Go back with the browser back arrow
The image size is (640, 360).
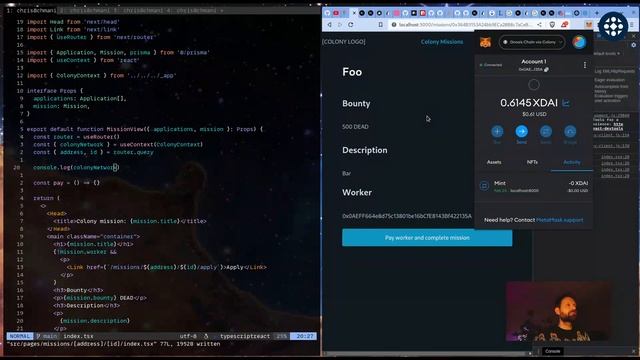pyautogui.click(x=329, y=24)
